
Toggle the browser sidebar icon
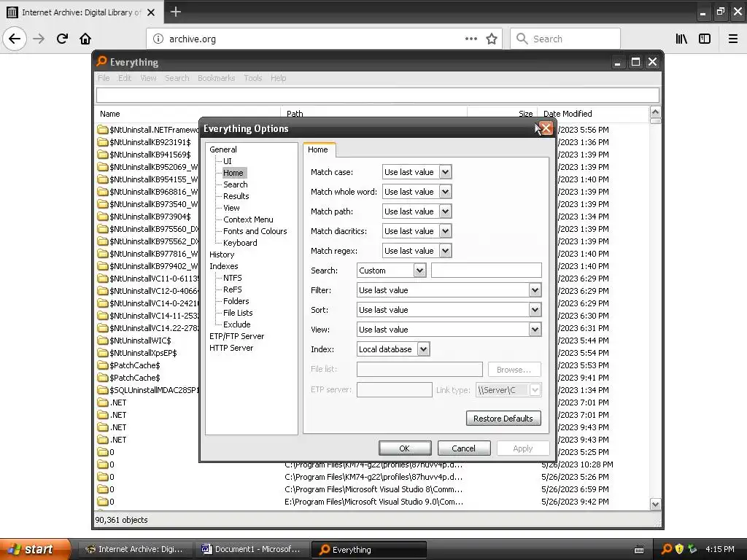coord(705,39)
